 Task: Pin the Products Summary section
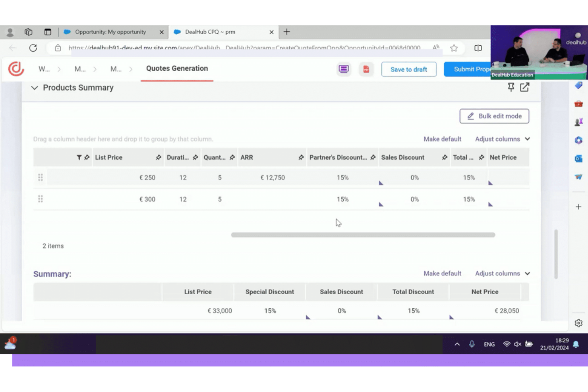pos(511,87)
